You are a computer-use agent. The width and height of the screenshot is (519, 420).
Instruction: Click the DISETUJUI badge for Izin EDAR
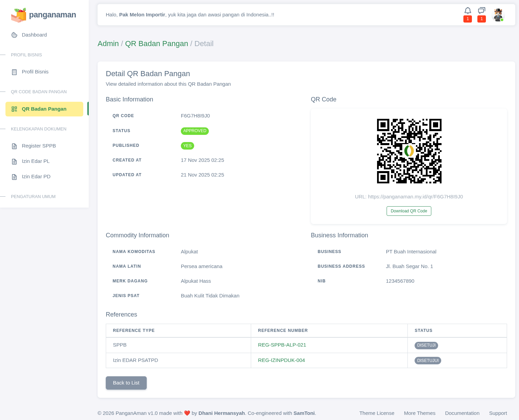click(428, 361)
